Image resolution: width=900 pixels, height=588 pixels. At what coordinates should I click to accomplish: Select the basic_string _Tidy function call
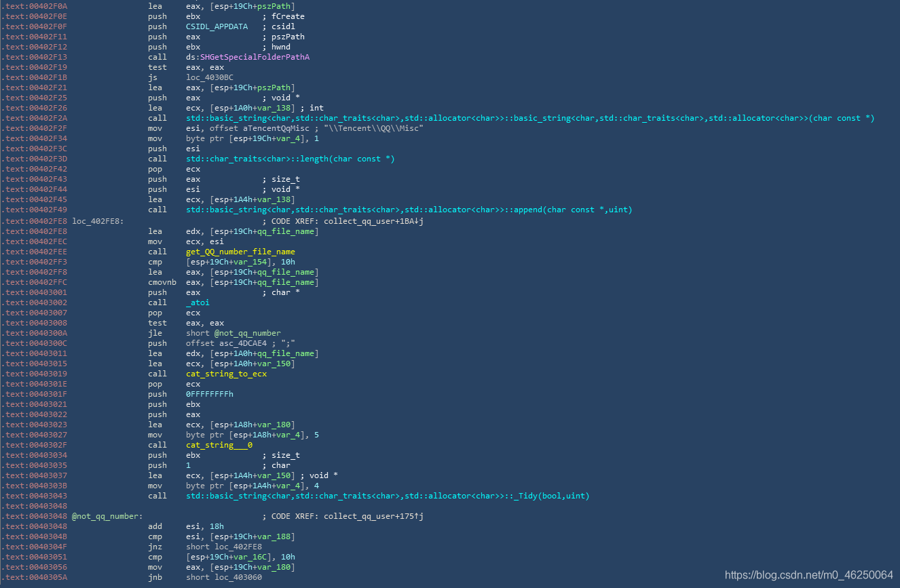[x=388, y=496]
